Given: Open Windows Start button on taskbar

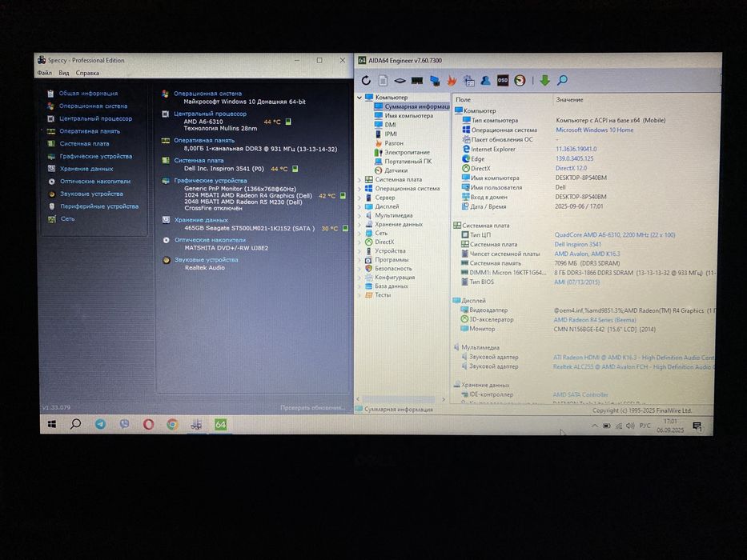Looking at the screenshot, I should click(52, 424).
